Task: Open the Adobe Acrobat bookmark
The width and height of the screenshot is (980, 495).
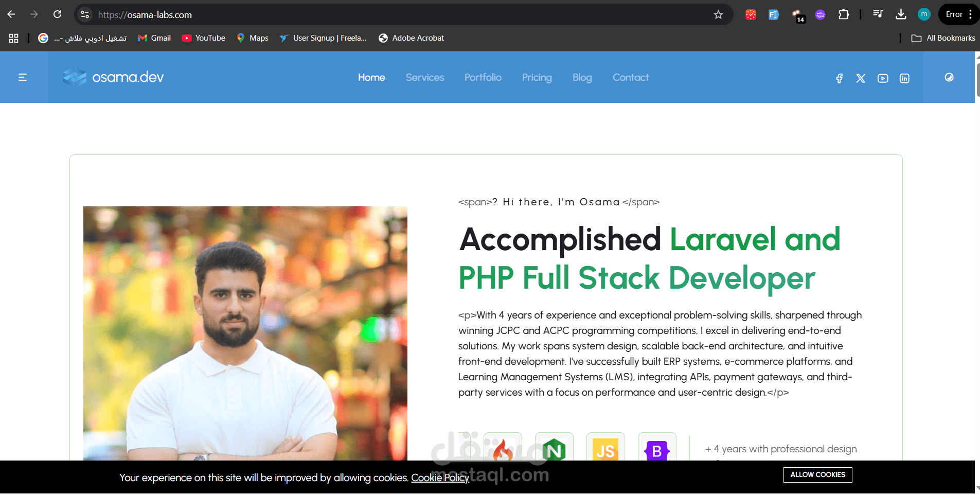Action: tap(411, 38)
